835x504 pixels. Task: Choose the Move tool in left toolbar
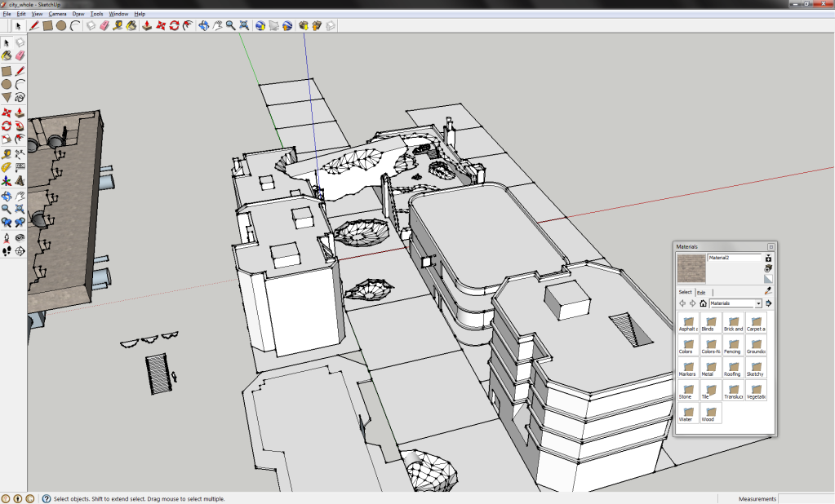point(7,113)
